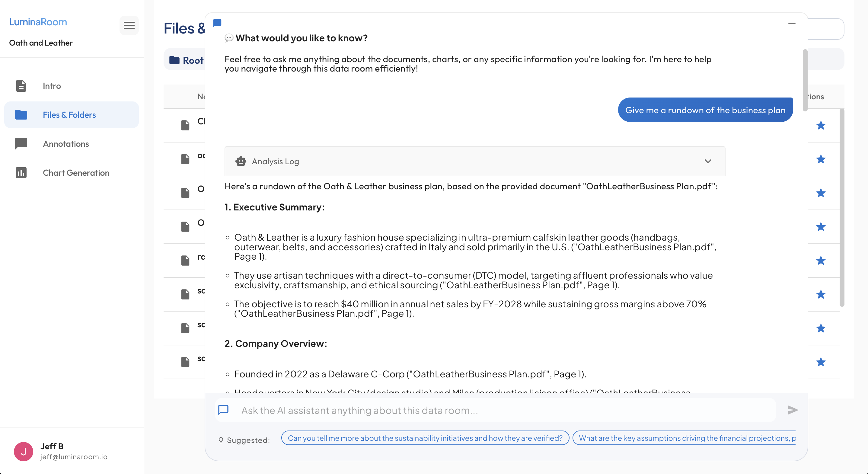Screen dimensions: 868x474
Task: Expand the Analysis Log section
Action: [x=475, y=161]
